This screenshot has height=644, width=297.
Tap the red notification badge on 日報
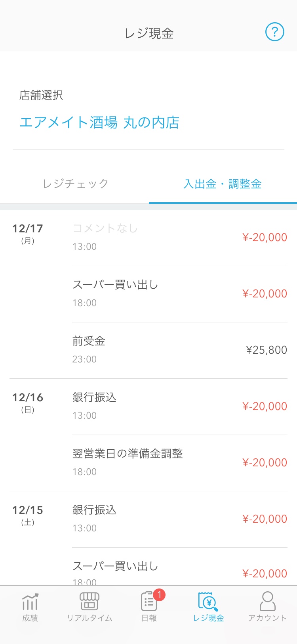pos(159,594)
